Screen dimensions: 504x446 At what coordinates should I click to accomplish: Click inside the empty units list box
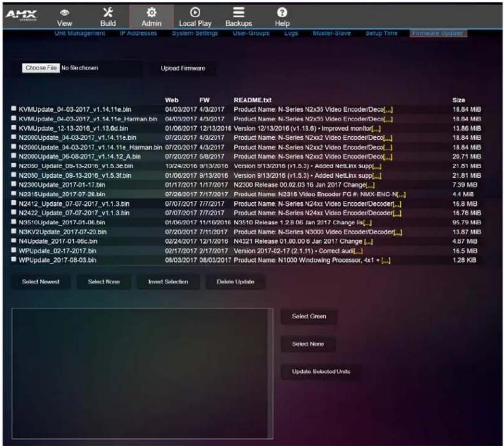click(x=142, y=374)
